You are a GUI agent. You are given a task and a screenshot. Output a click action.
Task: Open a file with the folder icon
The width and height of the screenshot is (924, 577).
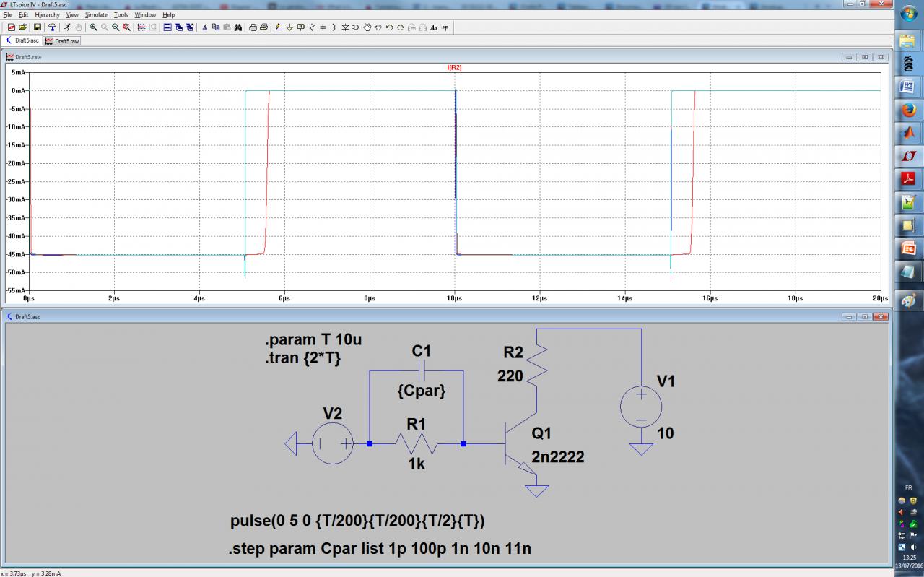(22, 27)
